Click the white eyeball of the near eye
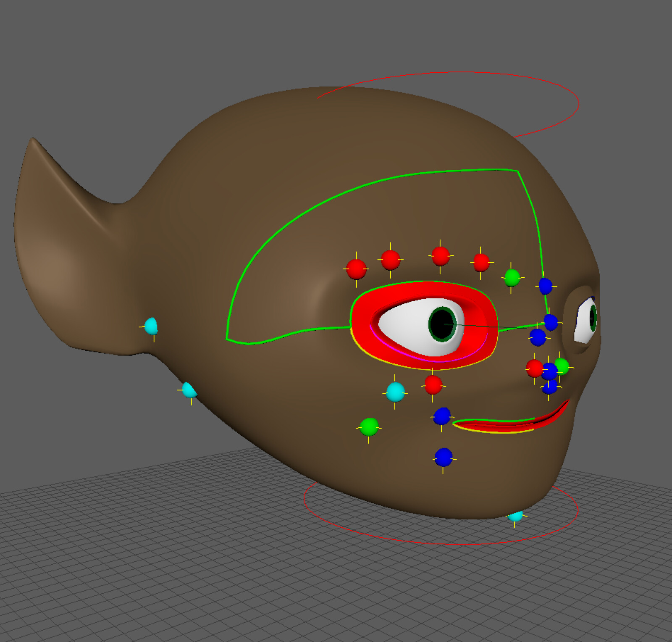672x642 pixels. tap(405, 326)
